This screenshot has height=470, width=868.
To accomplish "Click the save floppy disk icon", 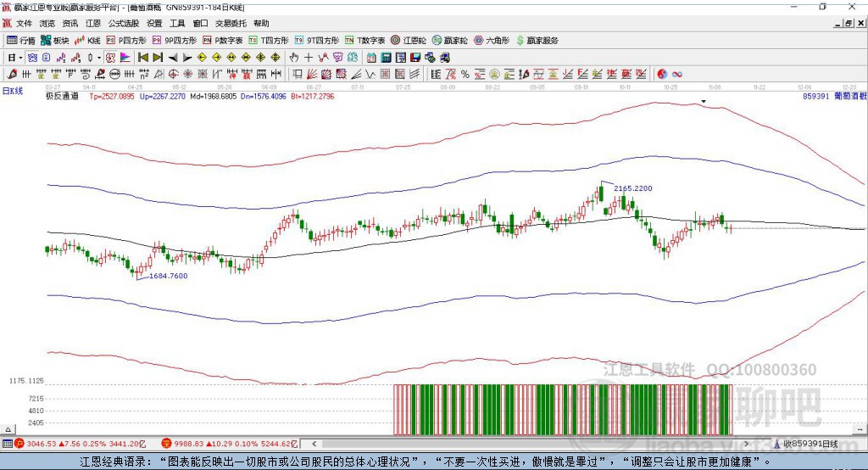I will [x=415, y=58].
